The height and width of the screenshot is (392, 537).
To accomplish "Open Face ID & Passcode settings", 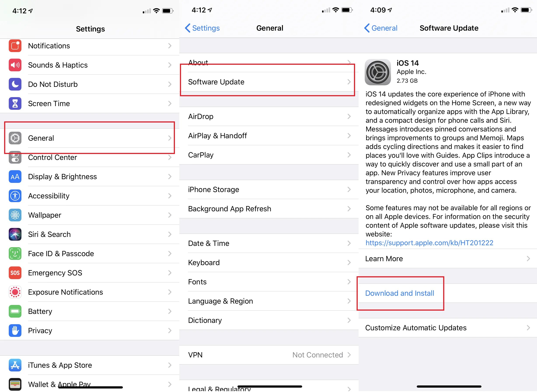I will 89,253.
